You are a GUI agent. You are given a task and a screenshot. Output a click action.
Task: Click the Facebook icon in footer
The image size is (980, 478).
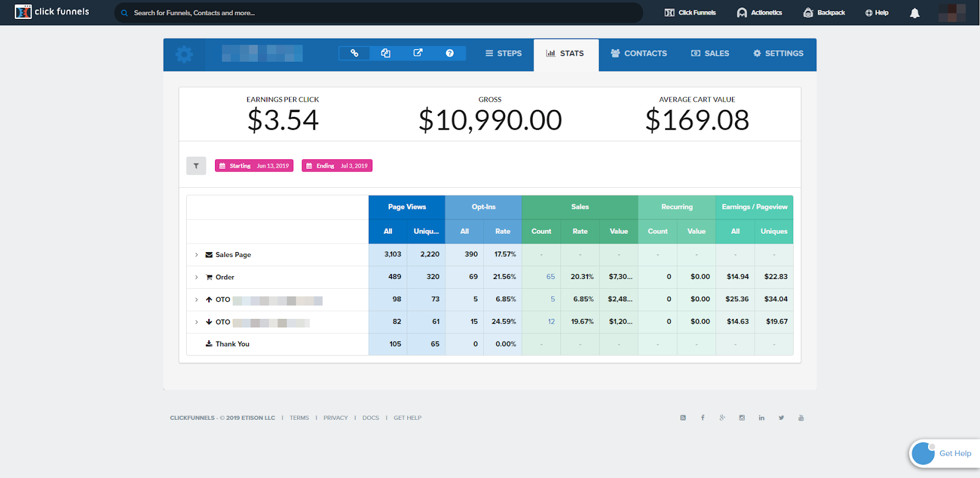pyautogui.click(x=703, y=418)
